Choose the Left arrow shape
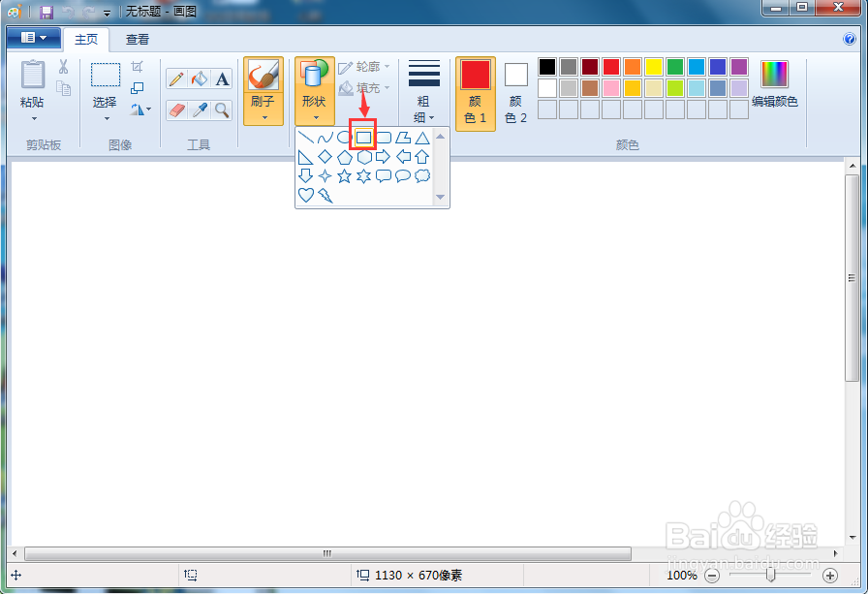 tap(403, 157)
